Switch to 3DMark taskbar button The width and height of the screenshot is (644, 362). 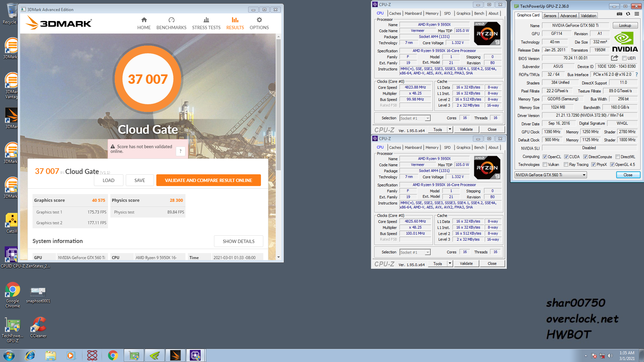(175, 355)
